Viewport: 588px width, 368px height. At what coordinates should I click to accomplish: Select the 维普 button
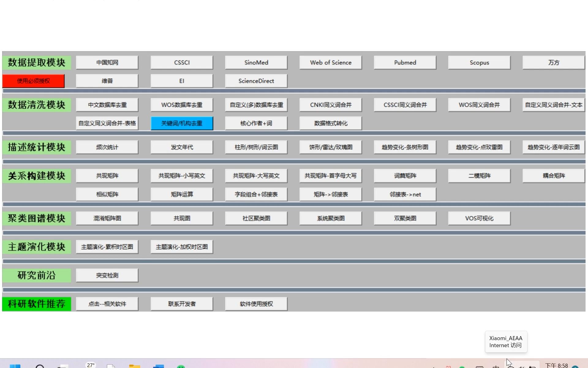click(107, 81)
